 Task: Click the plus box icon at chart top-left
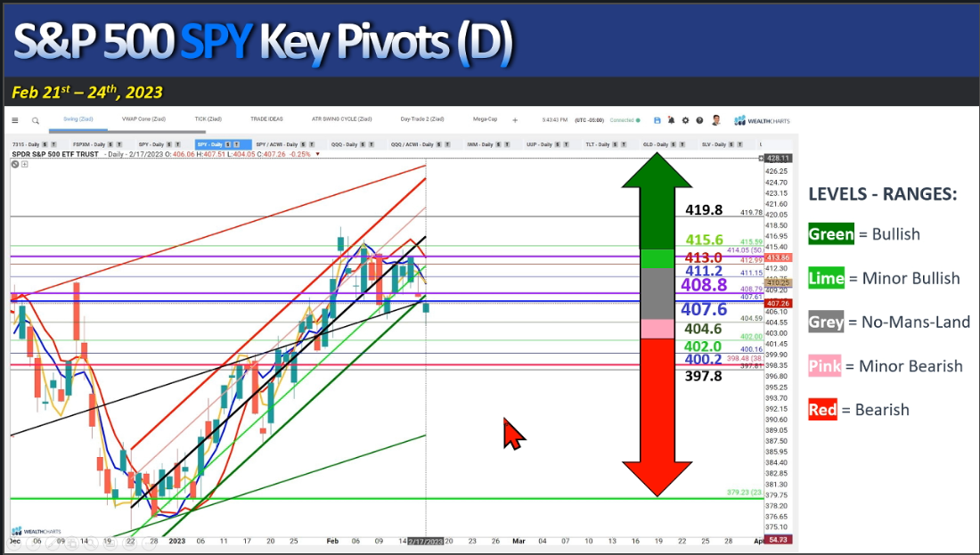tap(24, 165)
